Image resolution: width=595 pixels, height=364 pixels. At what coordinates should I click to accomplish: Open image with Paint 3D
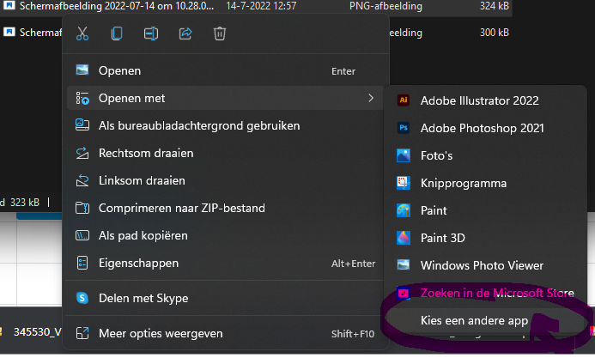click(x=442, y=238)
